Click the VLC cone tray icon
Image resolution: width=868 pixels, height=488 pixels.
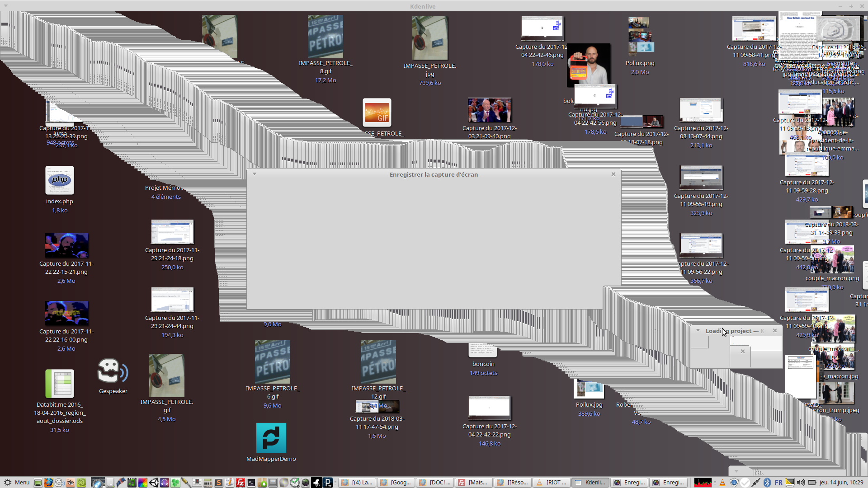tap(722, 483)
